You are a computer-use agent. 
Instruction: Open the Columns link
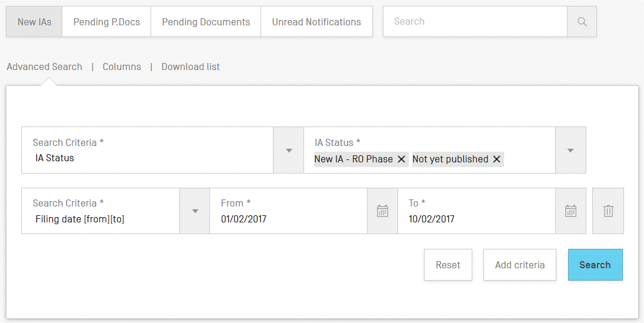click(122, 66)
